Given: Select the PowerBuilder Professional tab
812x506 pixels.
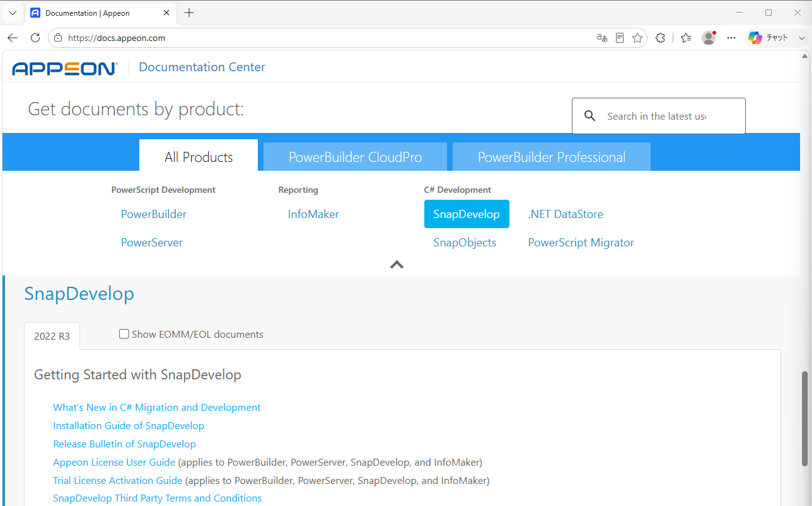Looking at the screenshot, I should tap(552, 157).
